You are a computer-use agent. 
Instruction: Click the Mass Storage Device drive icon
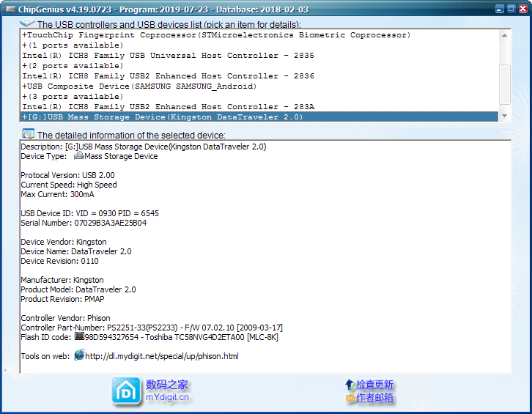[78, 156]
